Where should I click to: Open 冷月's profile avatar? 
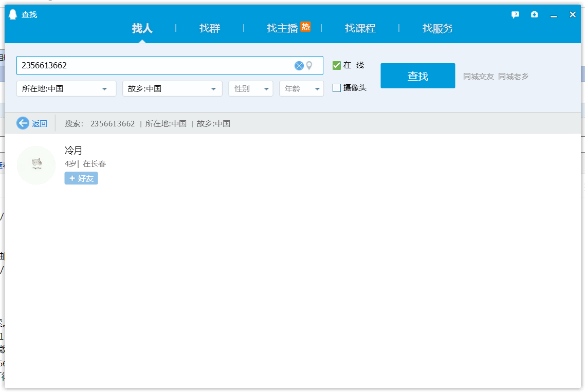click(36, 165)
